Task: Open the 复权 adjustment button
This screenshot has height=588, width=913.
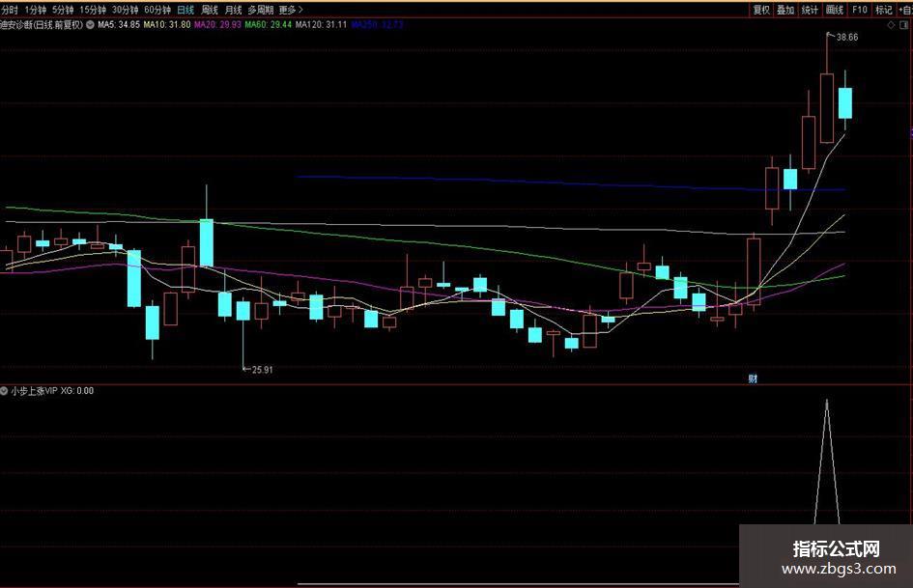Action: point(761,10)
